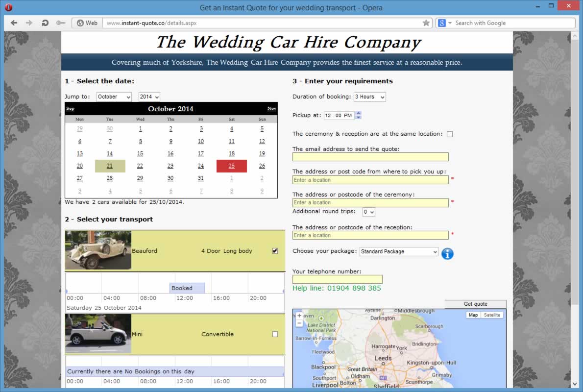This screenshot has height=392, width=583.
Task: Open the Opera menu logo
Action: (9, 7)
